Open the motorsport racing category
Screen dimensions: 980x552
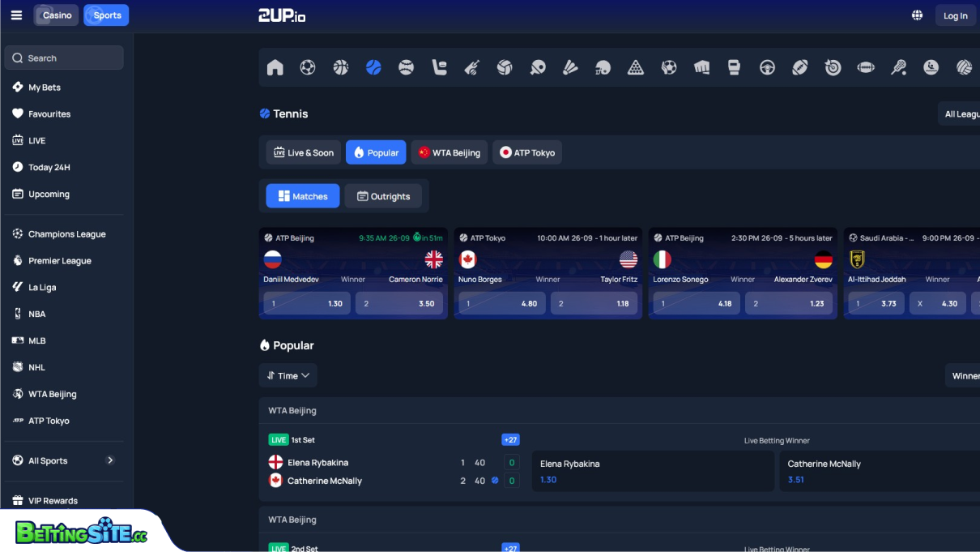767,67
